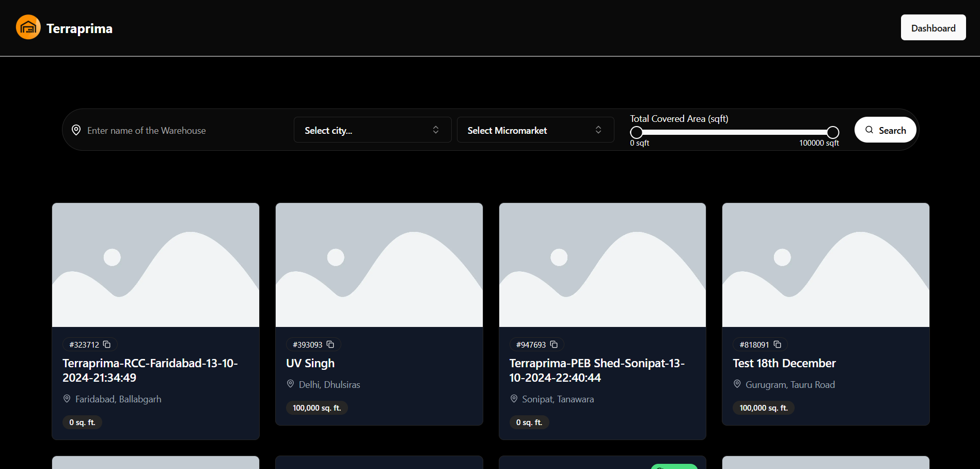Click the Terraprima-PEB Shed-Sonipat listing image
The image size is (980, 469).
coord(602,265)
